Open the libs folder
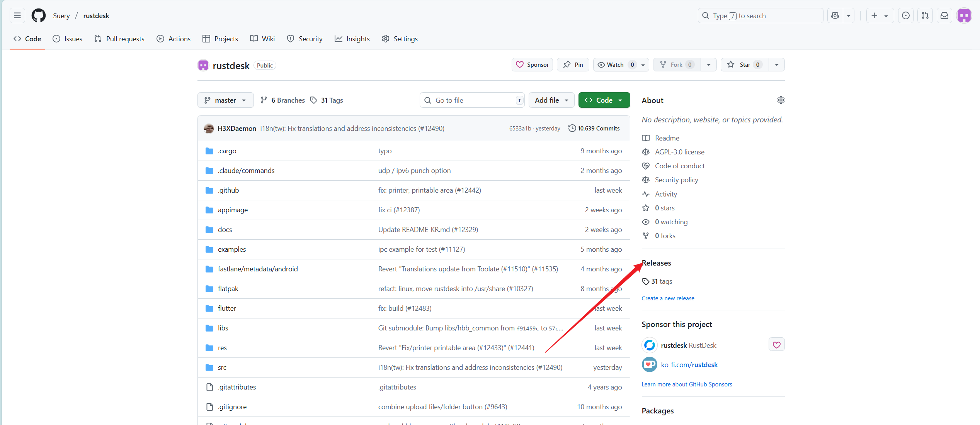980x425 pixels. tap(223, 328)
